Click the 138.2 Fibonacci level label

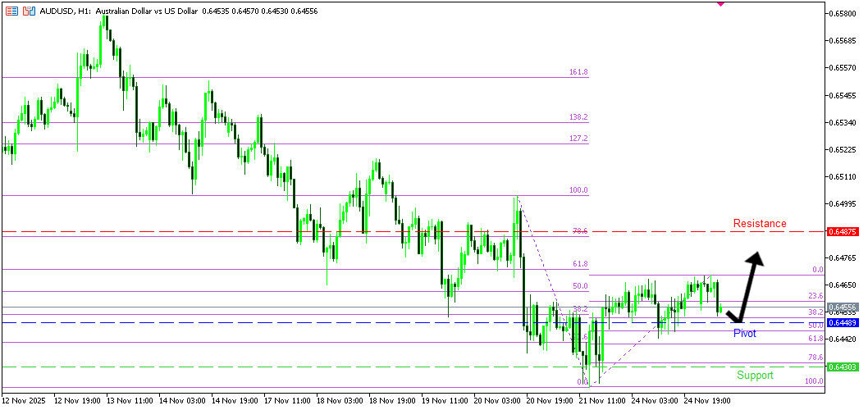(578, 117)
